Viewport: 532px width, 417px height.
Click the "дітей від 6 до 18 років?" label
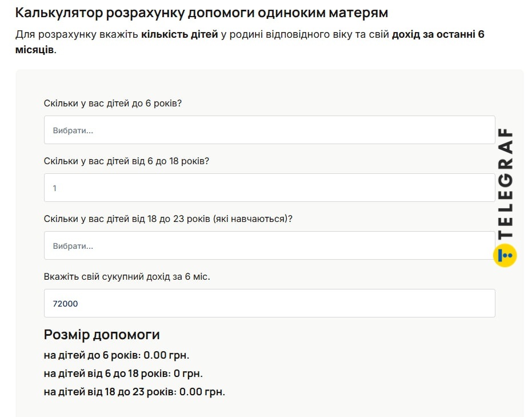point(126,161)
